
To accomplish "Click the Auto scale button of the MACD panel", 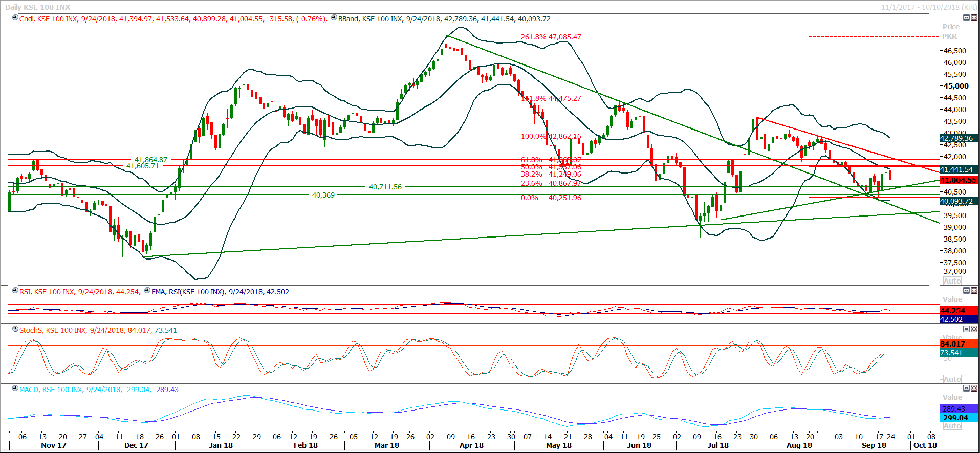I will coord(952,426).
